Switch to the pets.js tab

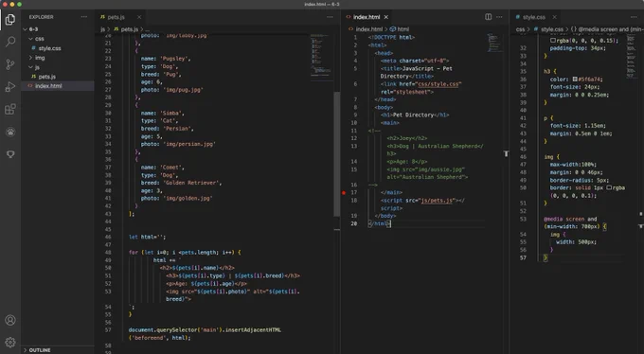tap(116, 17)
